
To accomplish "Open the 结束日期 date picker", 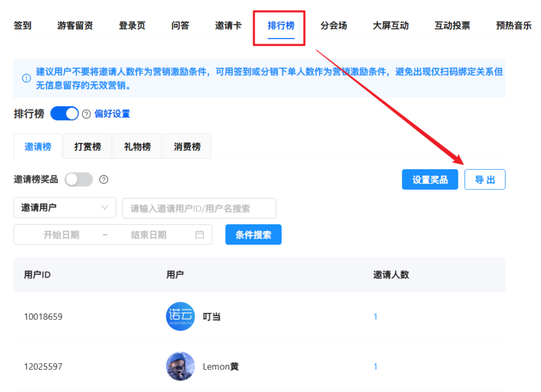I will 149,235.
